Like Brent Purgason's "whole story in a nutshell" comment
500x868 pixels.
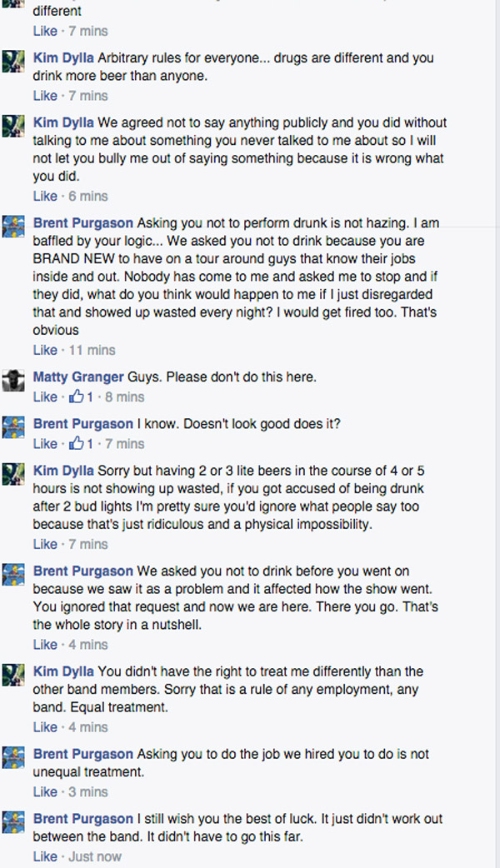[x=45, y=644]
